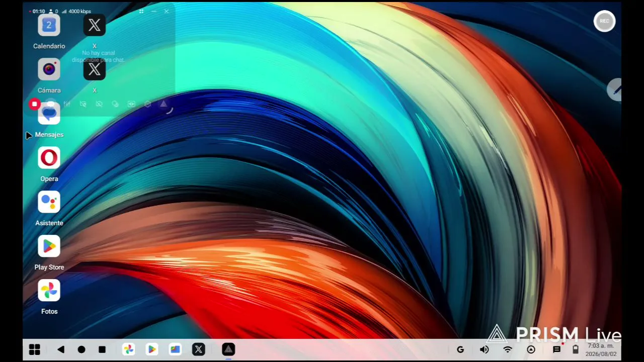This screenshot has width=644, height=362.
Task: Tap the Home navigation circle
Action: pyautogui.click(x=82, y=349)
